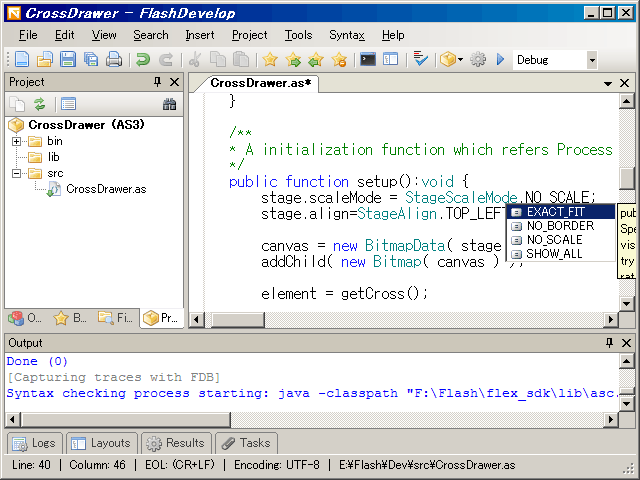Go to previous bookmark star icon
Screen dimensions: 640x480
pyautogui.click(x=316, y=60)
